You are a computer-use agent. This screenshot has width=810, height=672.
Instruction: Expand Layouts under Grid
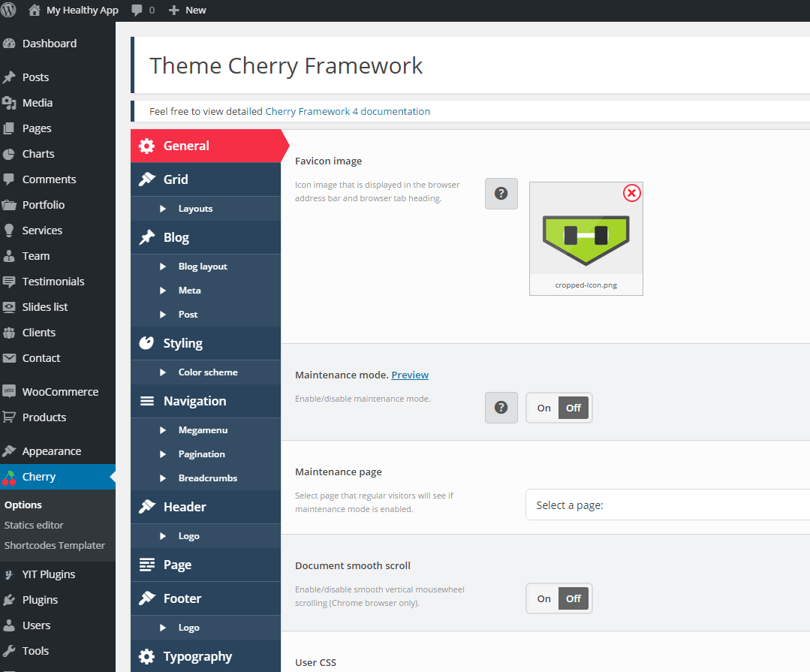(x=195, y=209)
